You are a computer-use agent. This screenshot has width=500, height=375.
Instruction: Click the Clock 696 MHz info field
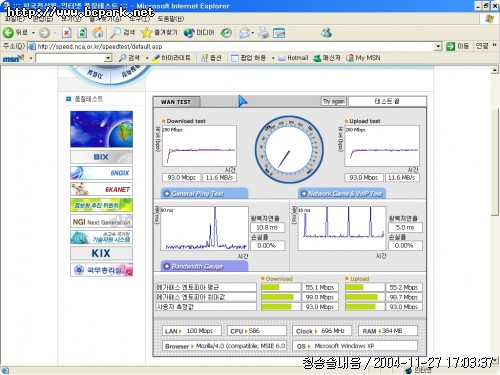(322, 331)
